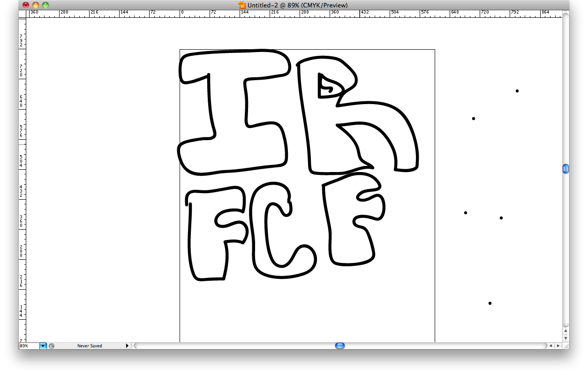This screenshot has width=588, height=375.
Task: Click the lowest black dot off the artboard
Action: tap(490, 303)
